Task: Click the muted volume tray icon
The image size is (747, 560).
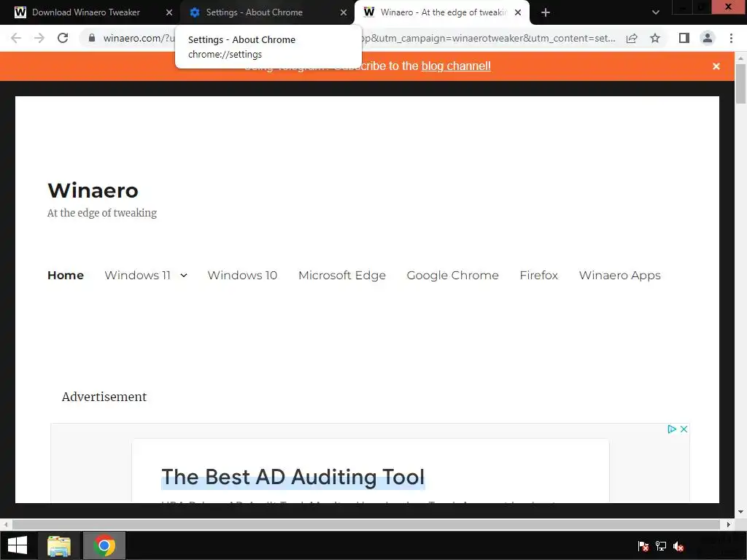Action: pyautogui.click(x=679, y=546)
